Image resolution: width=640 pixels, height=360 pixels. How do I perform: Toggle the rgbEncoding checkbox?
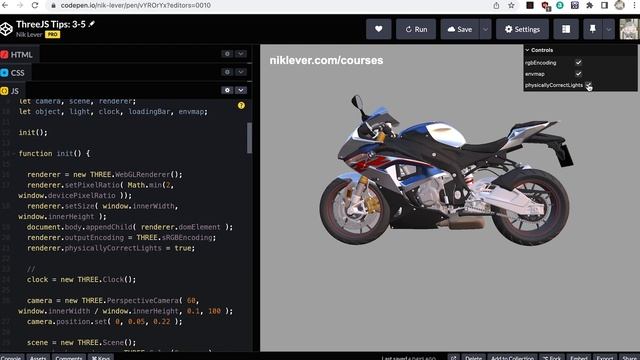pyautogui.click(x=578, y=62)
